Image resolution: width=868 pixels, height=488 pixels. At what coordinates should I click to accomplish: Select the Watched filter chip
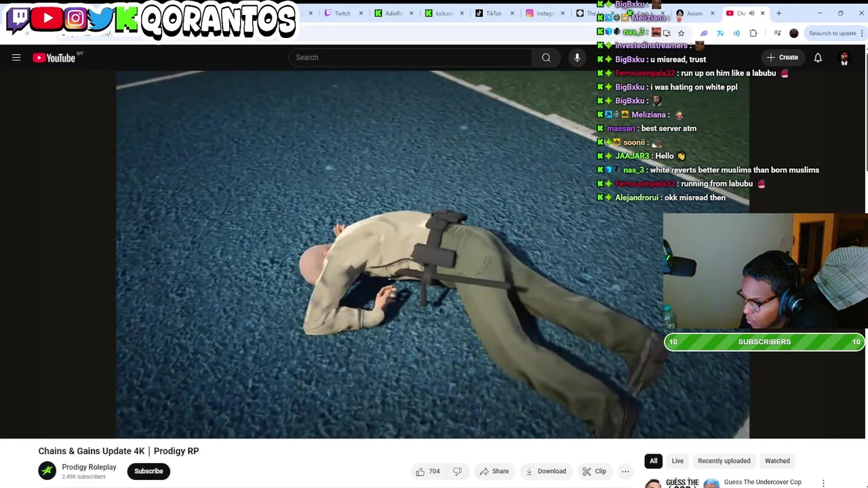point(777,461)
